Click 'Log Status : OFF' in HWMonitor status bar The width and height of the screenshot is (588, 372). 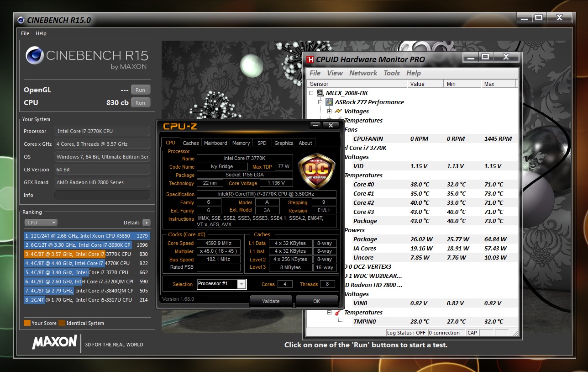406,333
